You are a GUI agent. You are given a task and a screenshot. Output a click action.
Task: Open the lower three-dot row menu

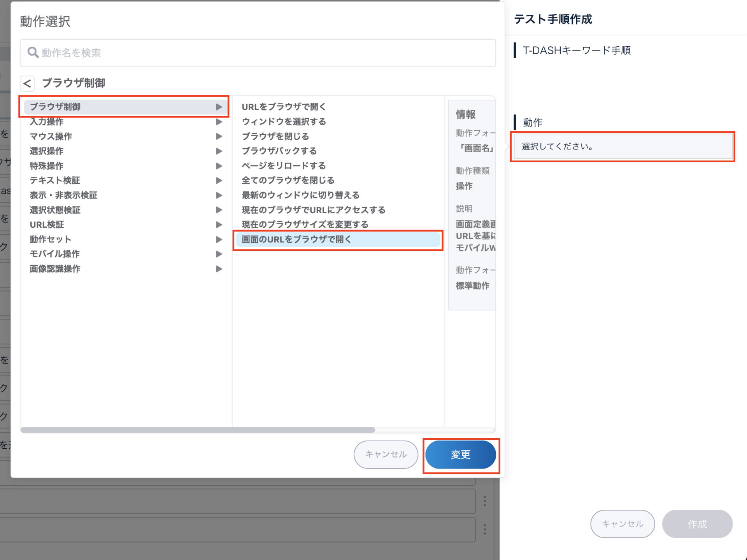pyautogui.click(x=484, y=529)
